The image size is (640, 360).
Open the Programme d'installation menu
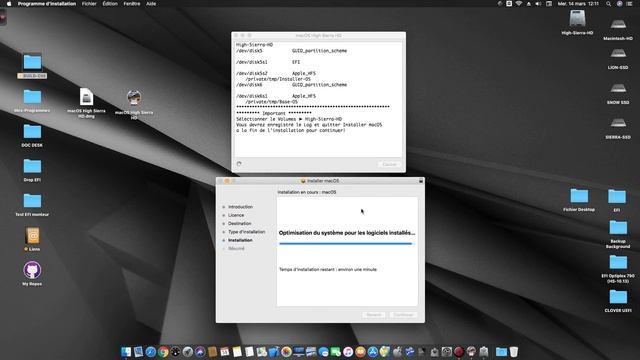point(47,4)
